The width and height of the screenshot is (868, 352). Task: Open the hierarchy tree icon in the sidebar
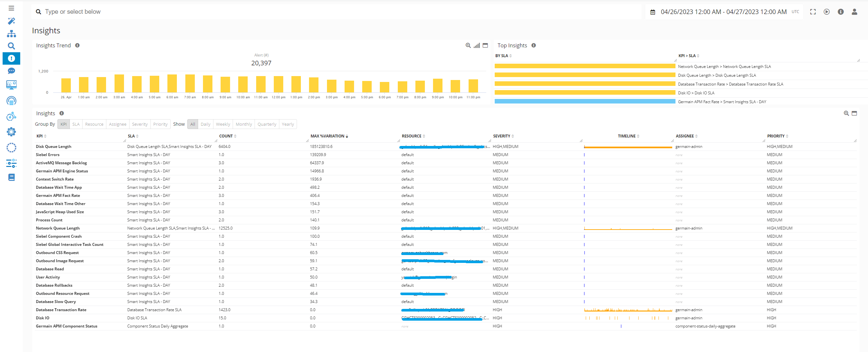pos(11,34)
